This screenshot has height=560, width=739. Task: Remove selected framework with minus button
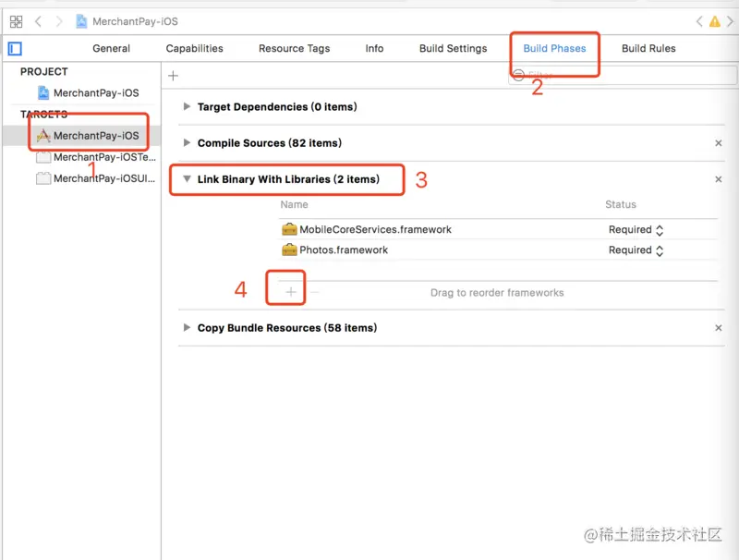[314, 292]
